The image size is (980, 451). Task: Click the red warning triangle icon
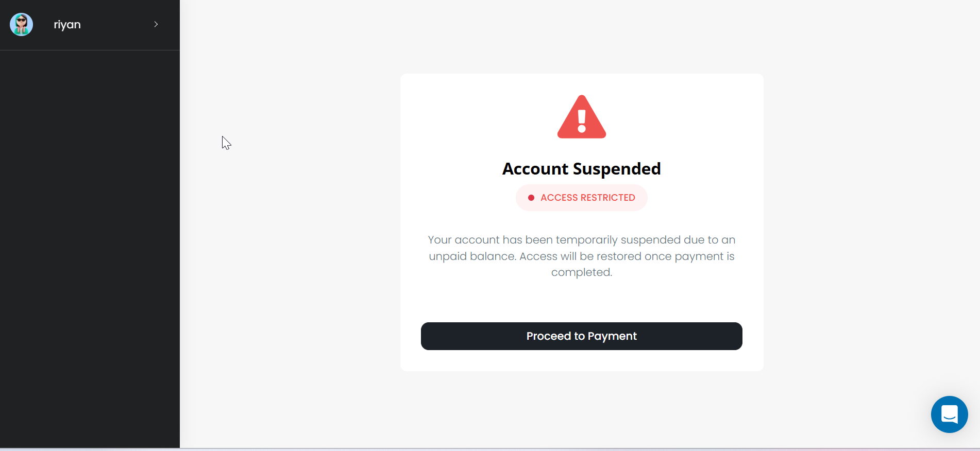[581, 117]
